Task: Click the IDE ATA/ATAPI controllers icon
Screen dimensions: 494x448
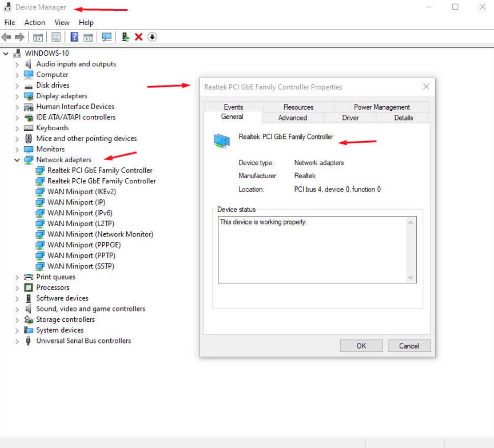Action: click(28, 117)
